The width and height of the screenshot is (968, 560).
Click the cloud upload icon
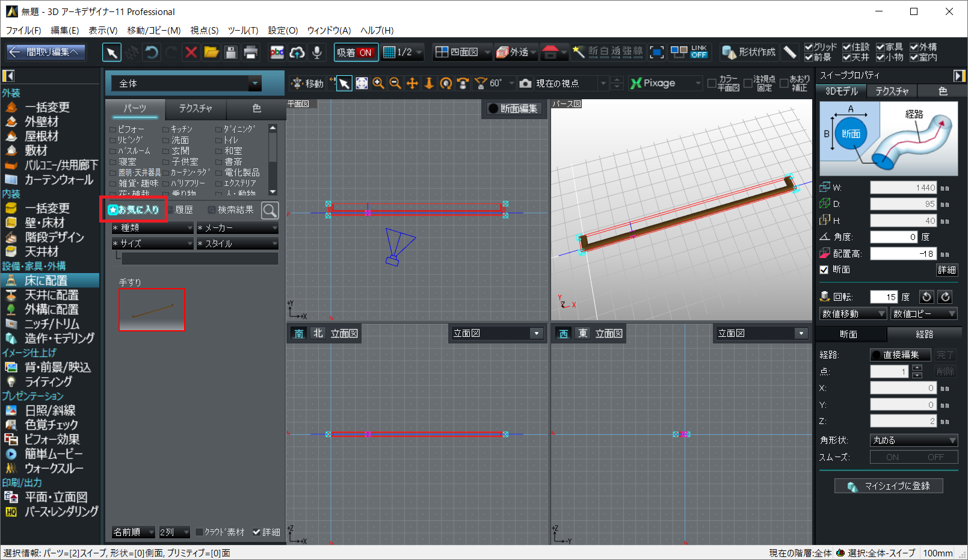click(297, 52)
